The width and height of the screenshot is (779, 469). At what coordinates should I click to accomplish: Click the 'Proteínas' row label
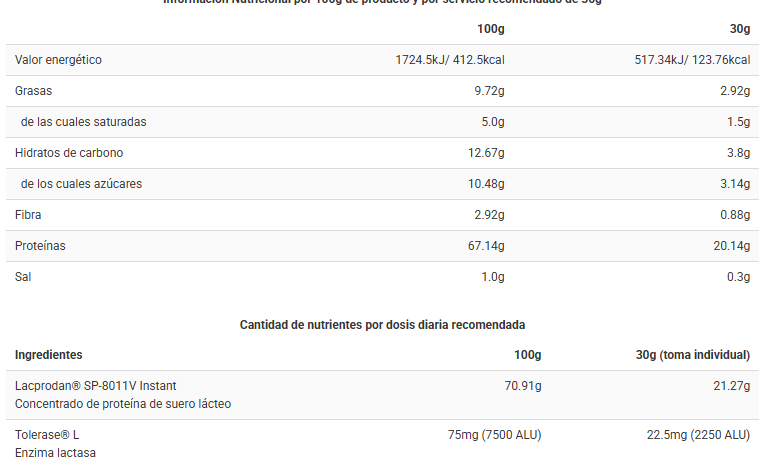40,246
